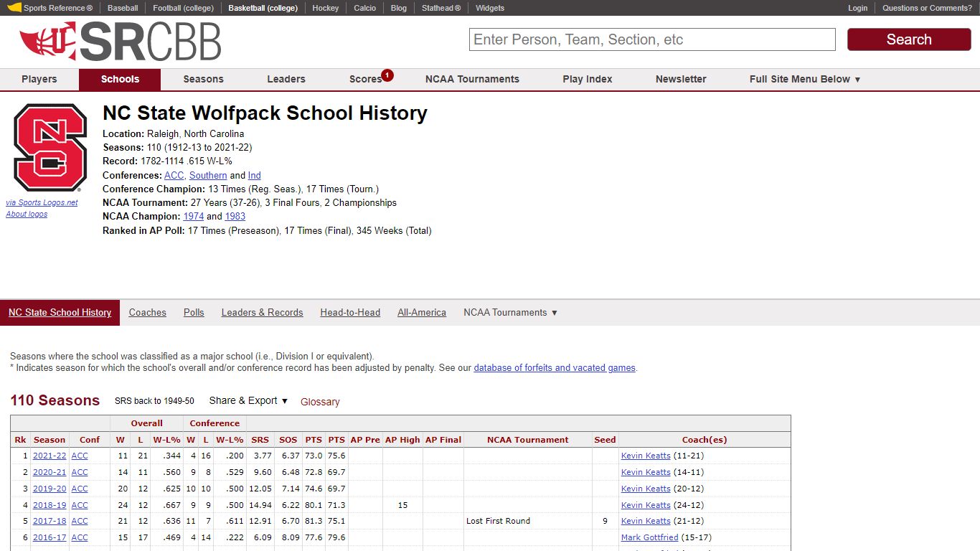The image size is (980, 551).
Task: Open 1974 NCAA Champion link
Action: (x=194, y=216)
